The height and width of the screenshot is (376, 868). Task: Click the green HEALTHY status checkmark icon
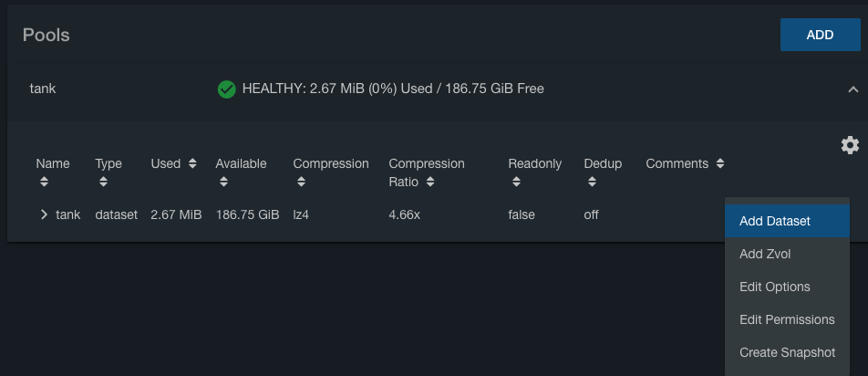click(227, 89)
